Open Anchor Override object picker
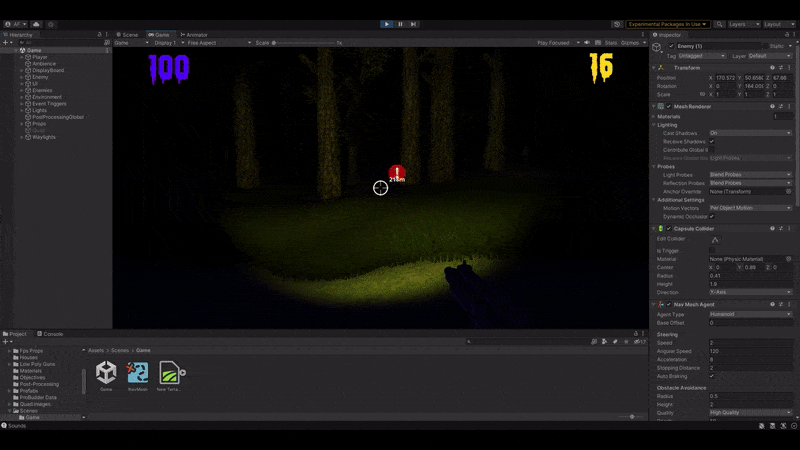 tap(788, 191)
